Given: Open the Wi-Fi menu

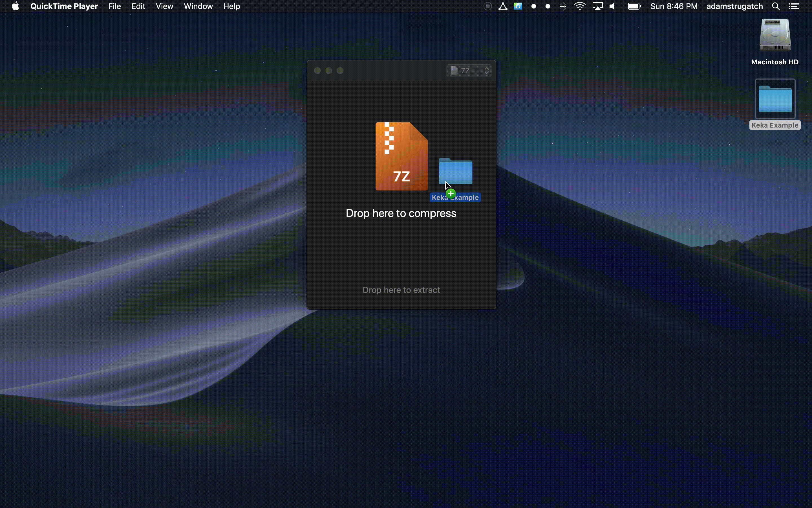Looking at the screenshot, I should pyautogui.click(x=580, y=6).
